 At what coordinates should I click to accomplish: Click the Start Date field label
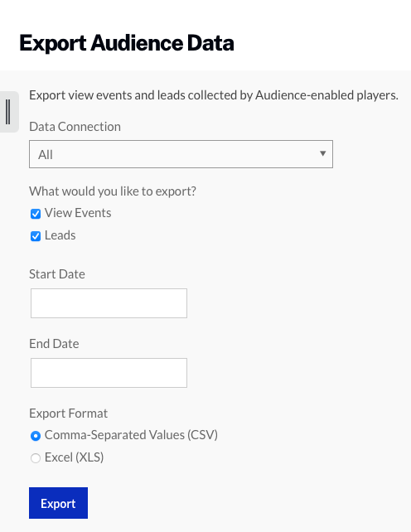coord(57,274)
